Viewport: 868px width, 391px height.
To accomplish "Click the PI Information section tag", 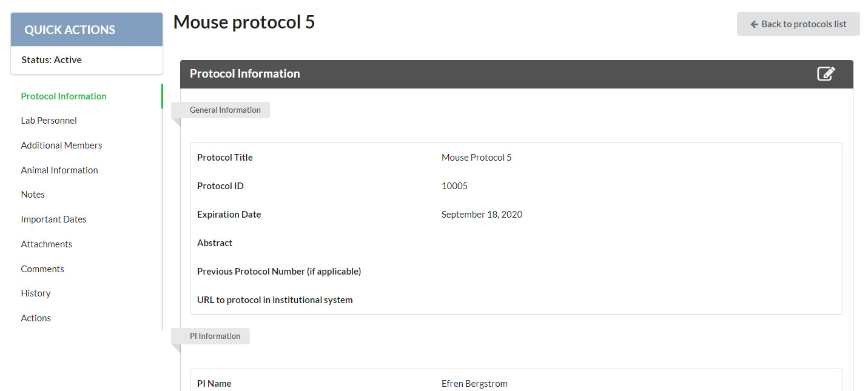I will [215, 336].
